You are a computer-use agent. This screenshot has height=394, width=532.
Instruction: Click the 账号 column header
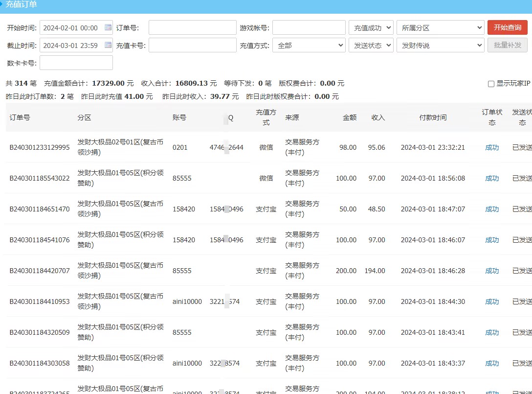click(x=179, y=117)
